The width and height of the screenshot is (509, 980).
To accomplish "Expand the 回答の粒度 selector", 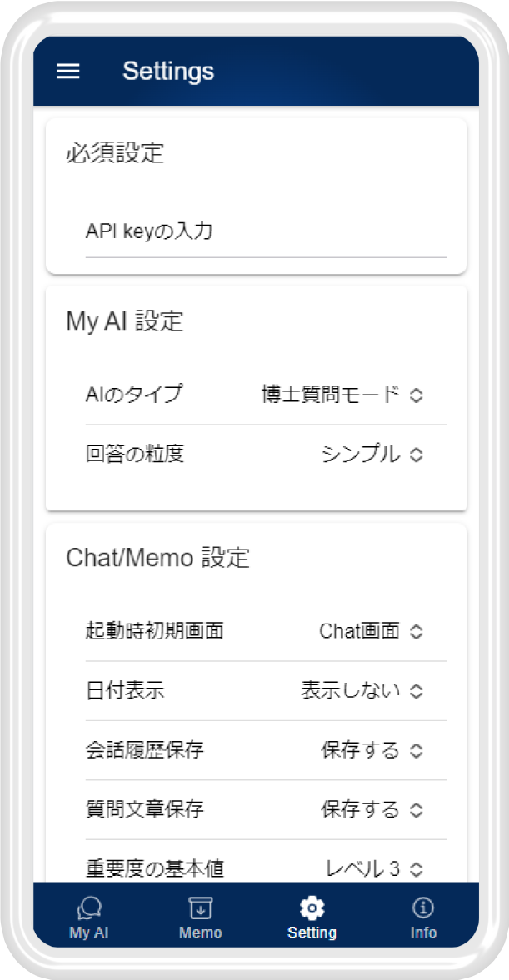I will tap(372, 454).
